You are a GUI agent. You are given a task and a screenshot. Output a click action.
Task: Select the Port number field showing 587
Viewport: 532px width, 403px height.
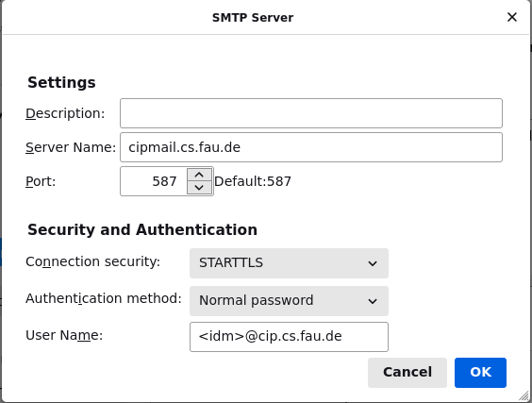pos(154,181)
